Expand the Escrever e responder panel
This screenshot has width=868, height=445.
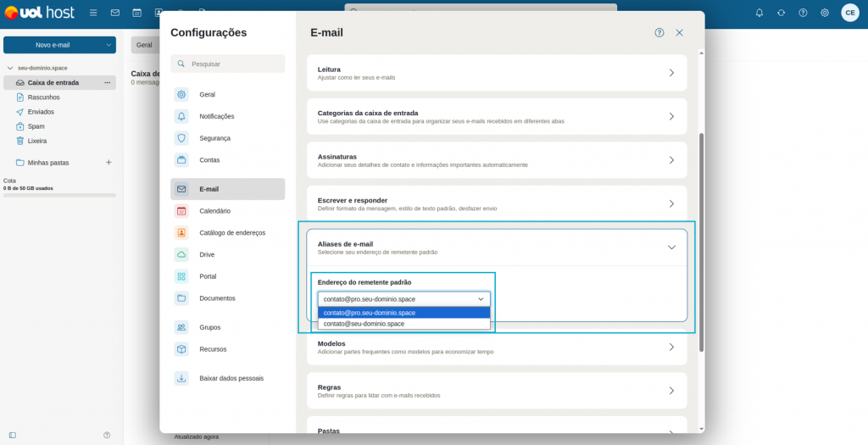tap(497, 203)
